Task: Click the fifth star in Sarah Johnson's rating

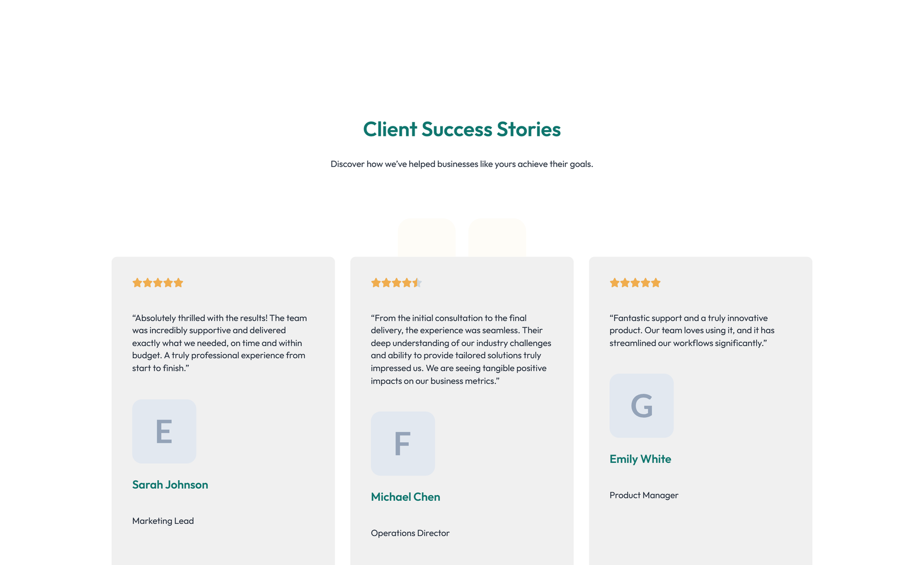Action: point(179,282)
